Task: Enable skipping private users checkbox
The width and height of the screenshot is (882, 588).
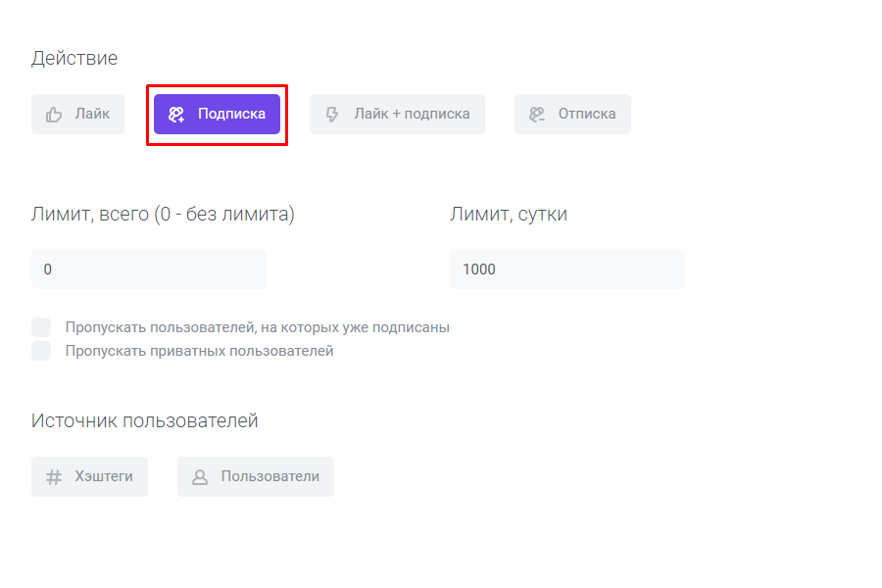Action: click(x=41, y=351)
